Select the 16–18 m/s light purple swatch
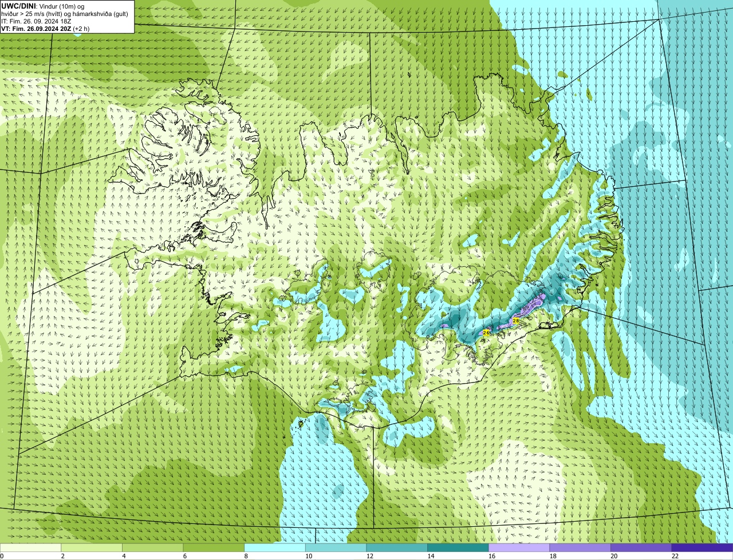This screenshot has width=733, height=560. [519, 547]
